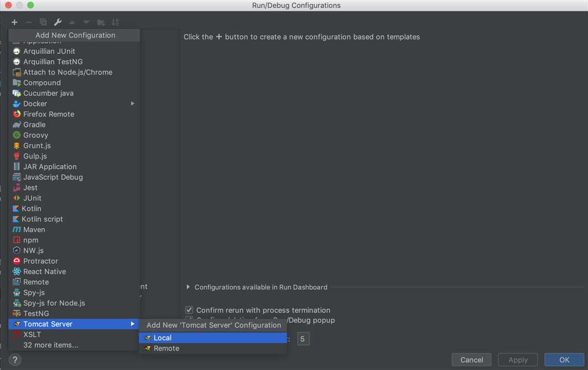
Task: Click the Copy Configuration toolbar icon
Action: [43, 23]
